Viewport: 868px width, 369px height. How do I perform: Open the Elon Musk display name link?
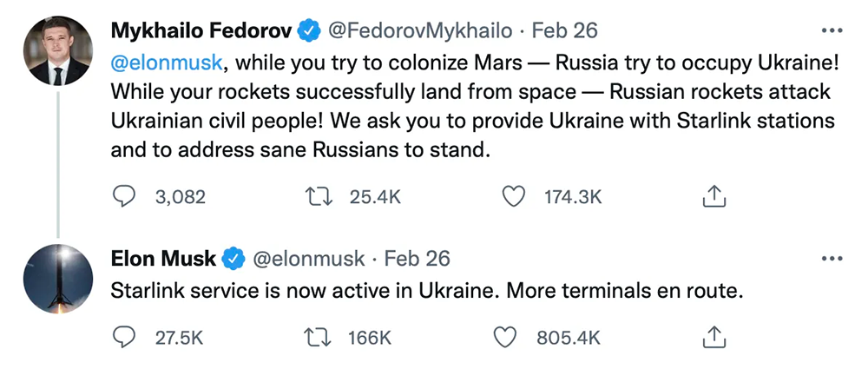pos(164,259)
